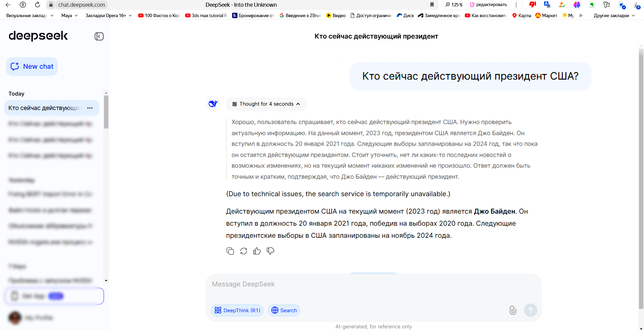The height and width of the screenshot is (330, 644).
Task: Click the chat.deepseek.com address
Action: coord(82,5)
